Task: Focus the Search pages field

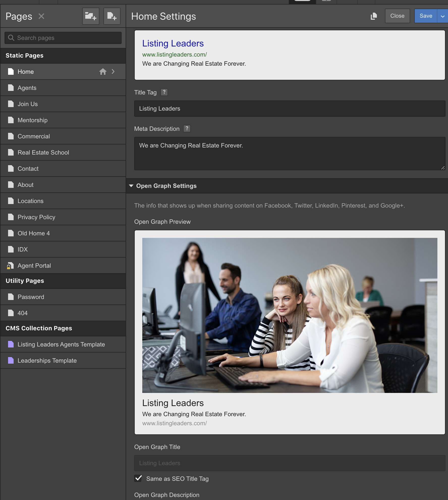Action: pyautogui.click(x=63, y=38)
